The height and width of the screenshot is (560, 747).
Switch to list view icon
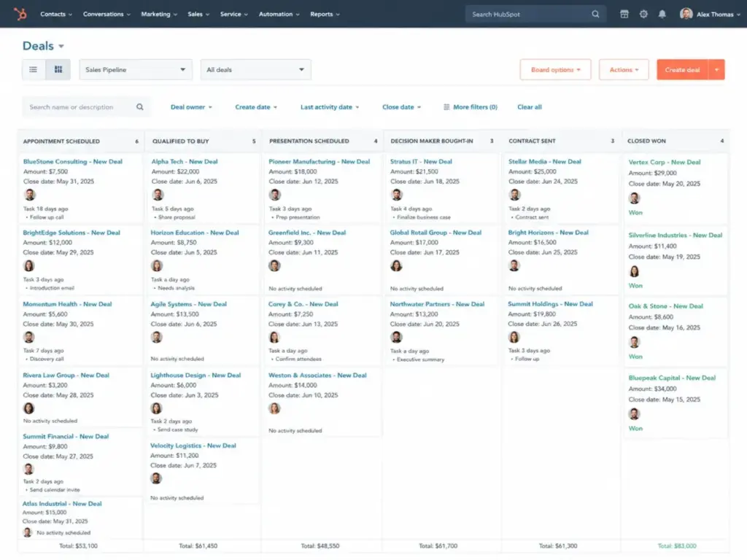pyautogui.click(x=34, y=69)
